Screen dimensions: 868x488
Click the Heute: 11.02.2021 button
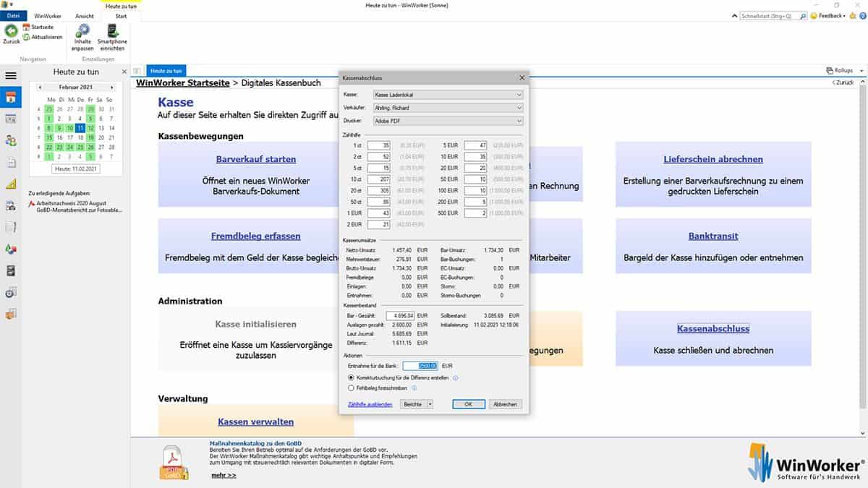[77, 168]
